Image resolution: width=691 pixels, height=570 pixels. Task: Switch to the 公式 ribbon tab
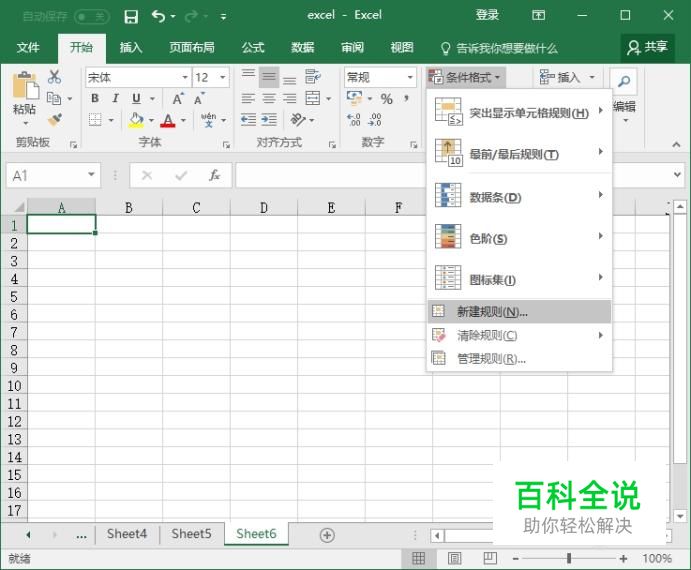tap(253, 48)
